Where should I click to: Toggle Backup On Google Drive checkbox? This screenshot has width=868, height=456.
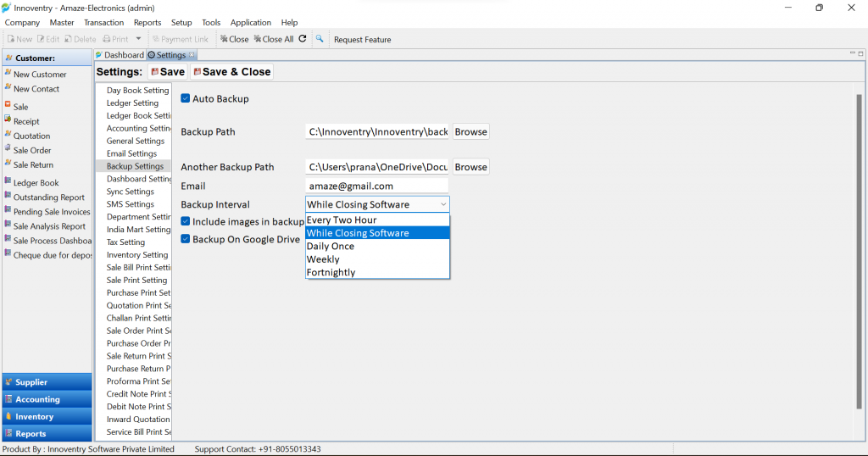186,239
